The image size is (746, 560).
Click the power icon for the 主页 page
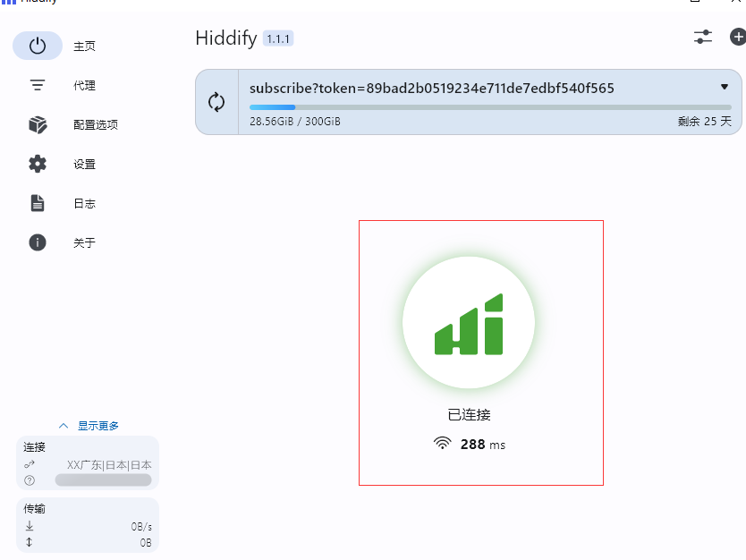[x=38, y=46]
